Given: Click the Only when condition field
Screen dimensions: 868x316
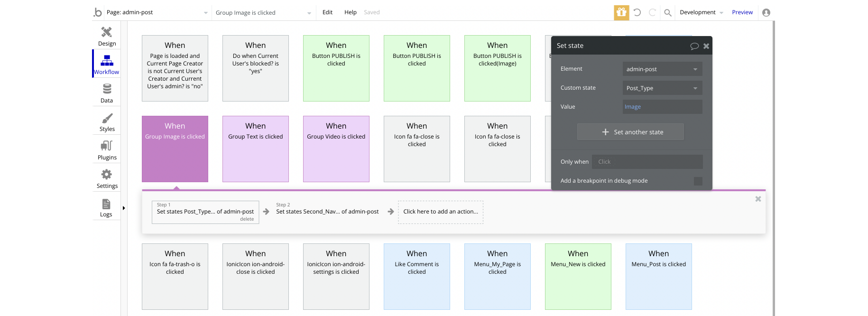Looking at the screenshot, I should coord(647,162).
